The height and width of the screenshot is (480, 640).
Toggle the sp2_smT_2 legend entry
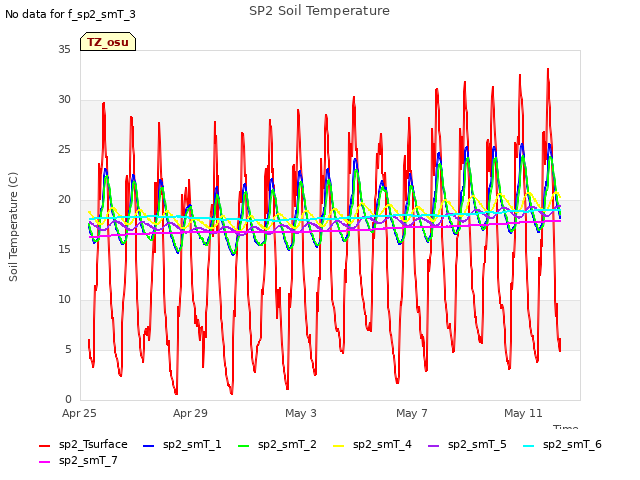coord(277,444)
